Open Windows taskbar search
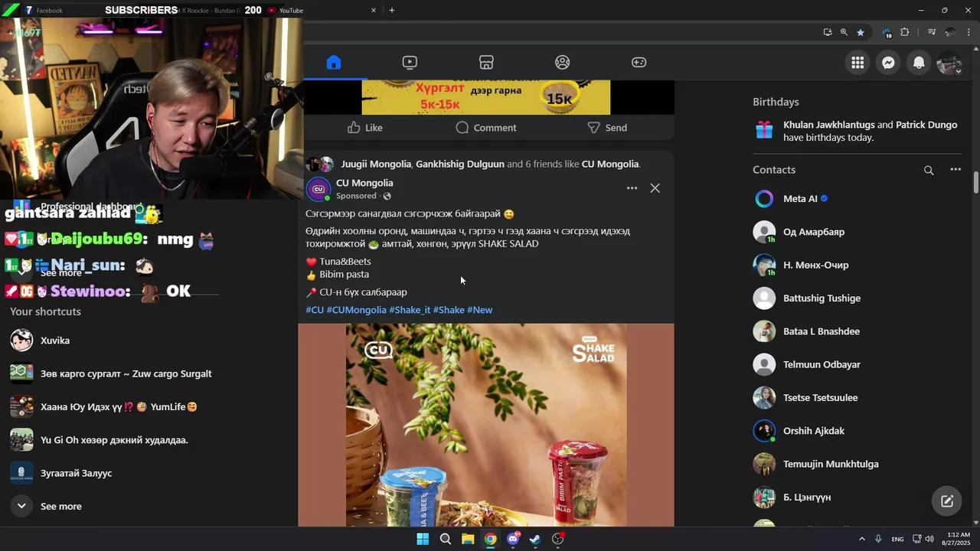This screenshot has height=551, width=980. click(x=446, y=540)
